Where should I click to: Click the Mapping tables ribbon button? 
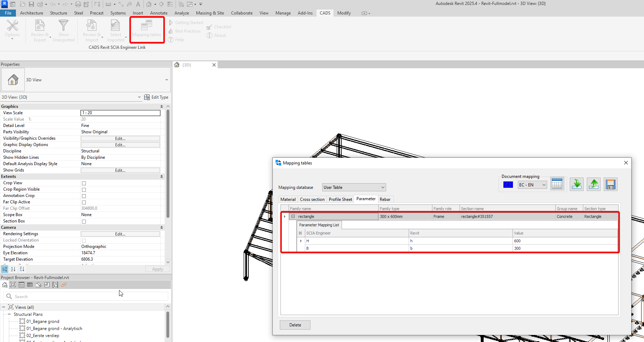[x=147, y=29]
